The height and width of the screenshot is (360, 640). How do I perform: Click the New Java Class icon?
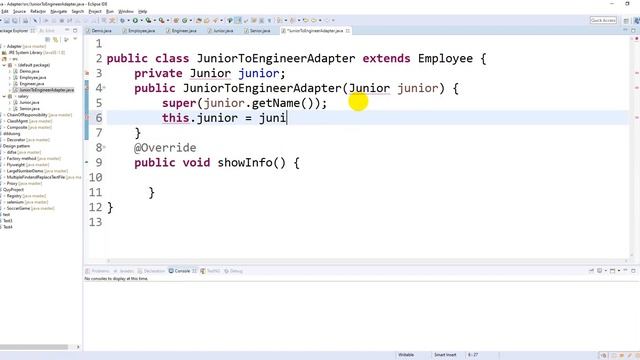pos(184,20)
